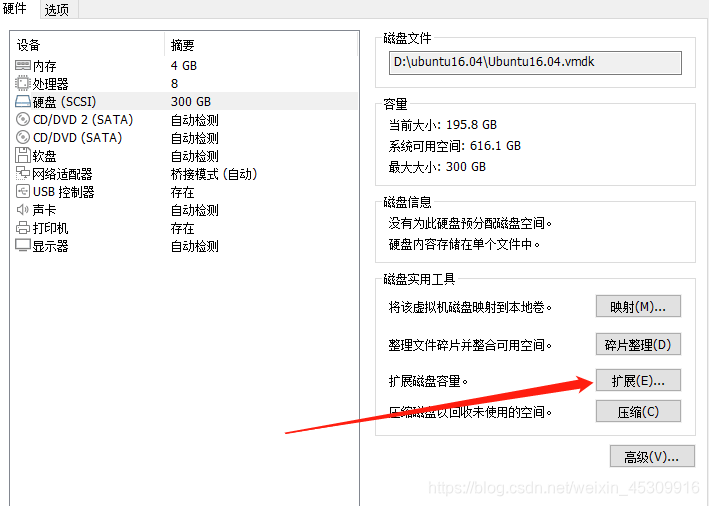Select the 显示器 row label
Screen dimensions: 709x506
pos(50,246)
